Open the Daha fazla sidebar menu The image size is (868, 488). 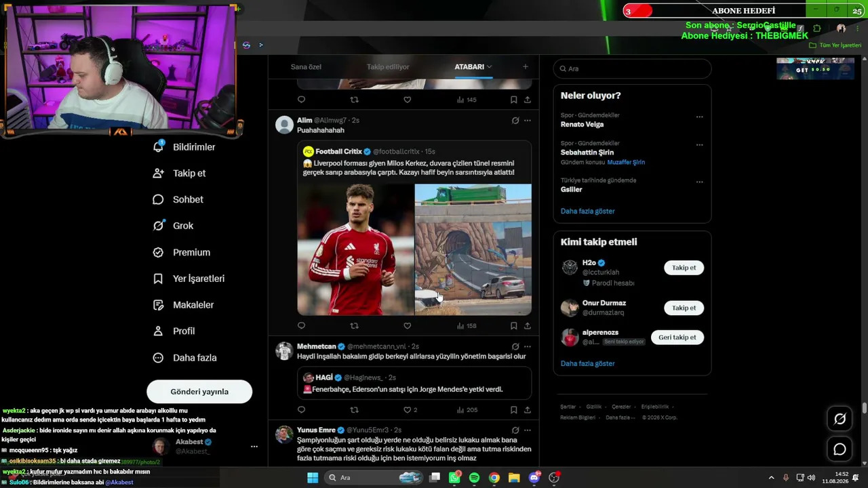tap(184, 358)
